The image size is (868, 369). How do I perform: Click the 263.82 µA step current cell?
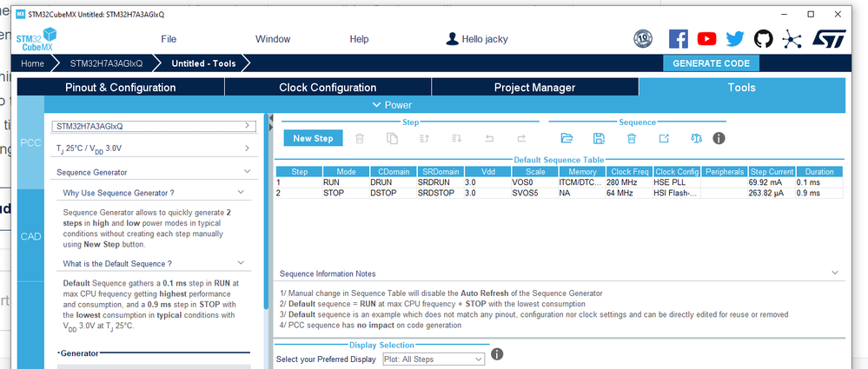click(x=772, y=193)
